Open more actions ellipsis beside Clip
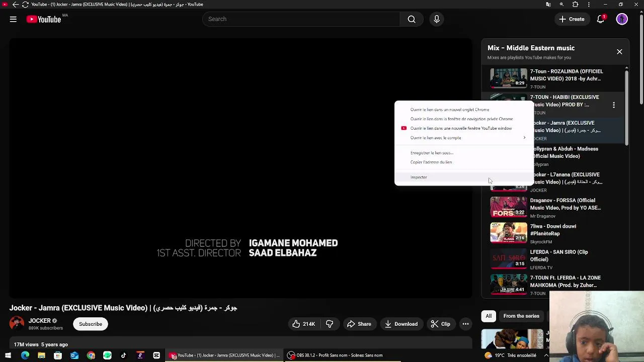Screen dimensions: 644x362 pyautogui.click(x=465, y=324)
